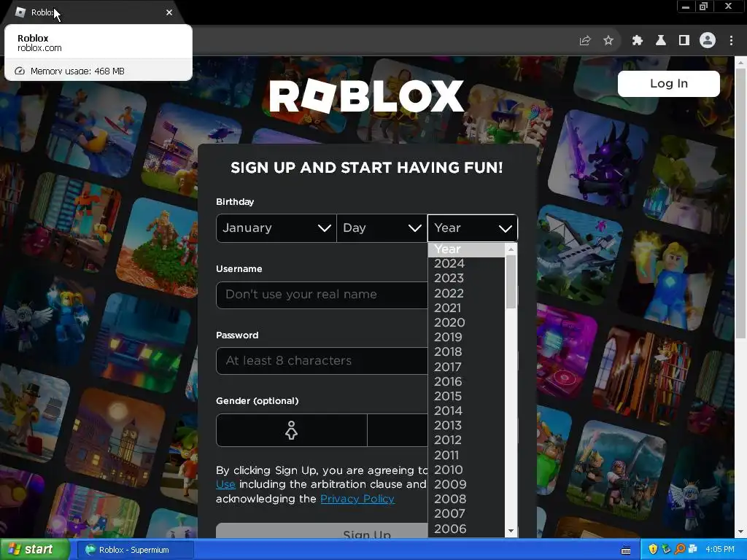Viewport: 747px width, 560px height.
Task: Open the browser three-dot menu
Action: click(731, 41)
